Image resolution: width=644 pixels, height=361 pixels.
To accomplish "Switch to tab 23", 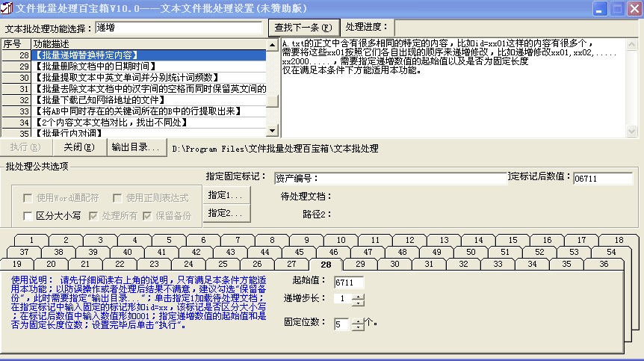I will [154, 264].
